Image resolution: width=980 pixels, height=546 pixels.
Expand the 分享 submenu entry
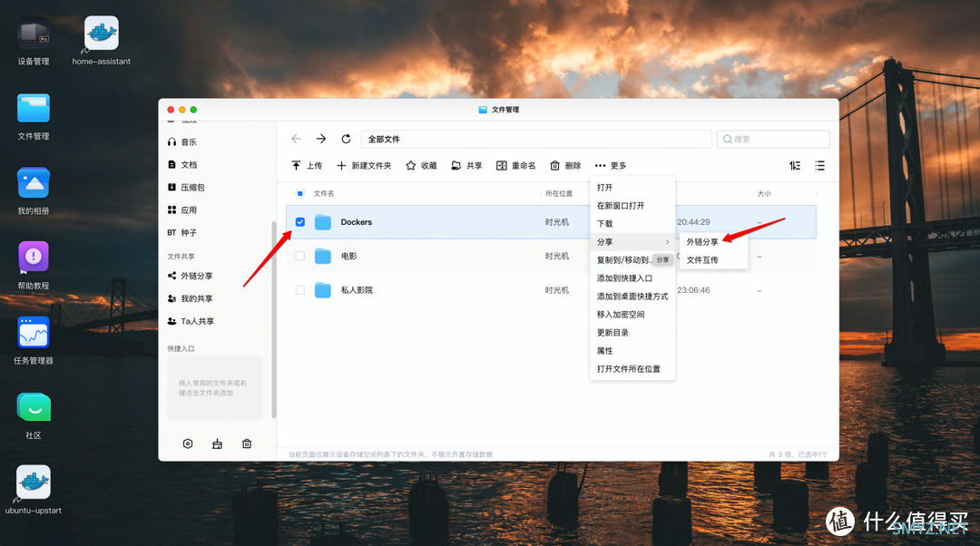pos(632,242)
